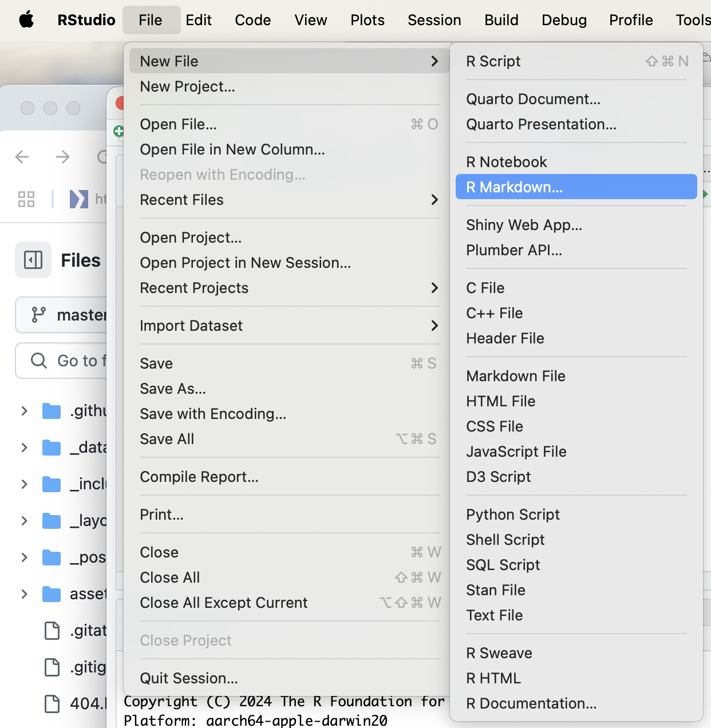Viewport: 711px width, 728px height.
Task: Create a new JavaScript File
Action: (576, 452)
